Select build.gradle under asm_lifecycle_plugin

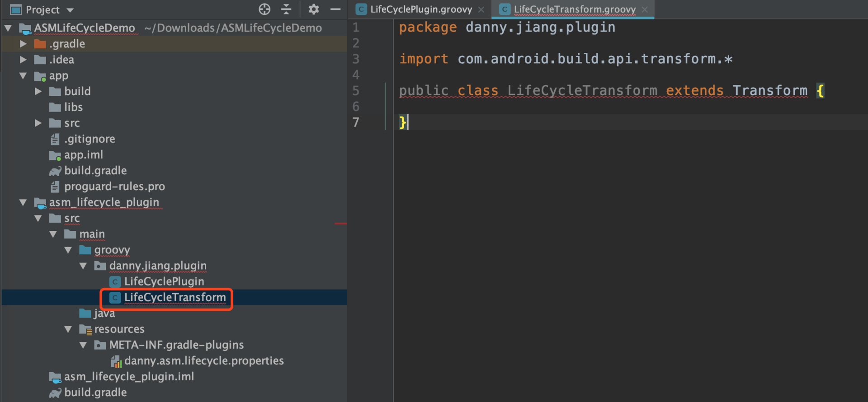(95, 393)
